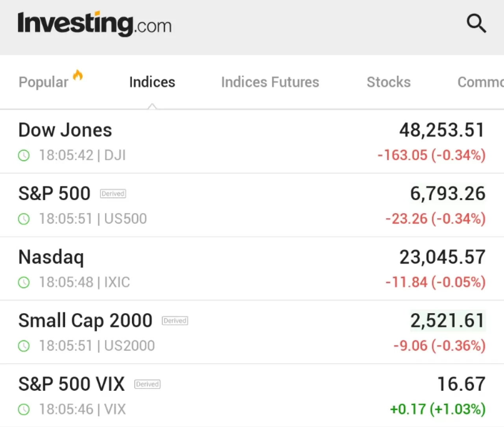The image size is (504, 427).
Task: Open the S&P 500 VIX link
Action: [72, 384]
